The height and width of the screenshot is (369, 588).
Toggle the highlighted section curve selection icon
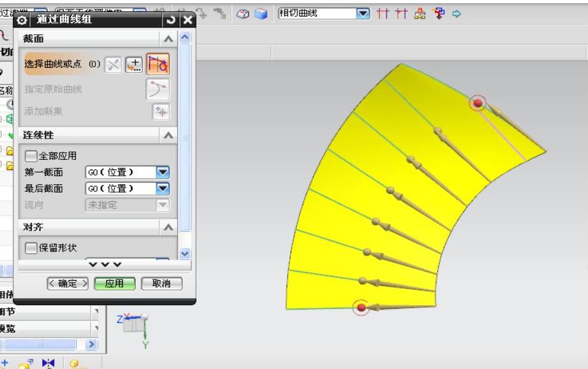pyautogui.click(x=157, y=64)
